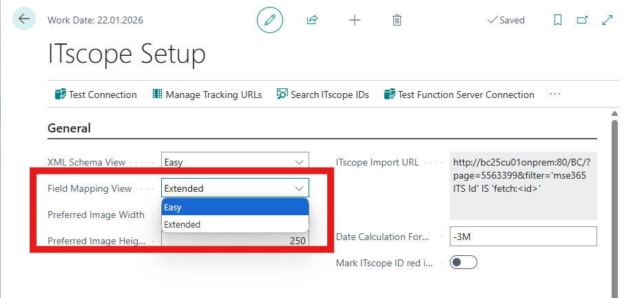Viewport: 644px width, 298px height.
Task: Collapse the Field Mapping View dropdown
Action: coord(299,188)
